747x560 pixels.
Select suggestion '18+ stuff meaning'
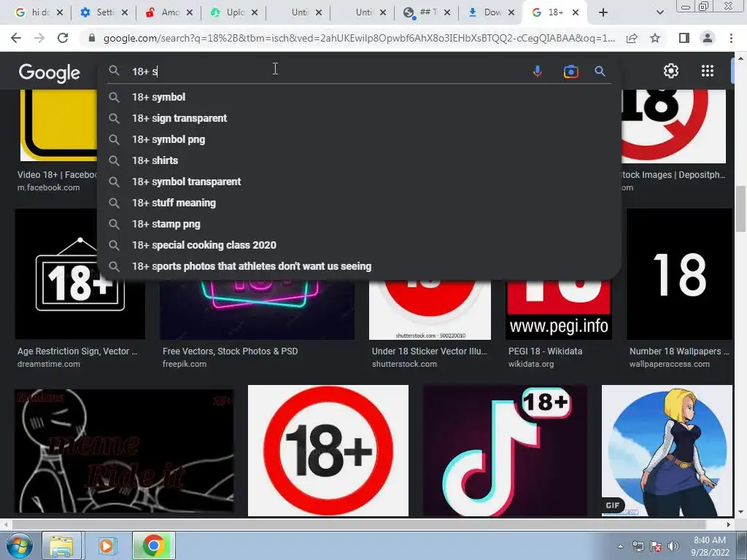pyautogui.click(x=359, y=203)
